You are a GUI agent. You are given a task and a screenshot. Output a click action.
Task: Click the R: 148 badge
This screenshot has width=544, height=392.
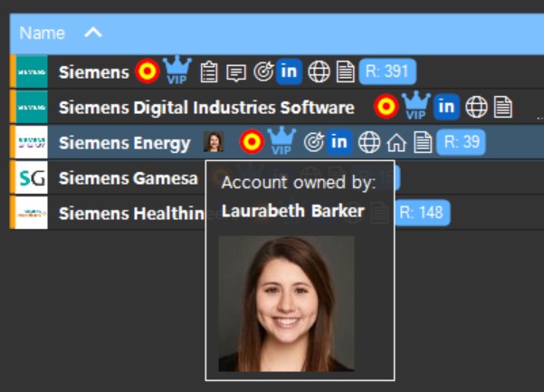pyautogui.click(x=423, y=213)
